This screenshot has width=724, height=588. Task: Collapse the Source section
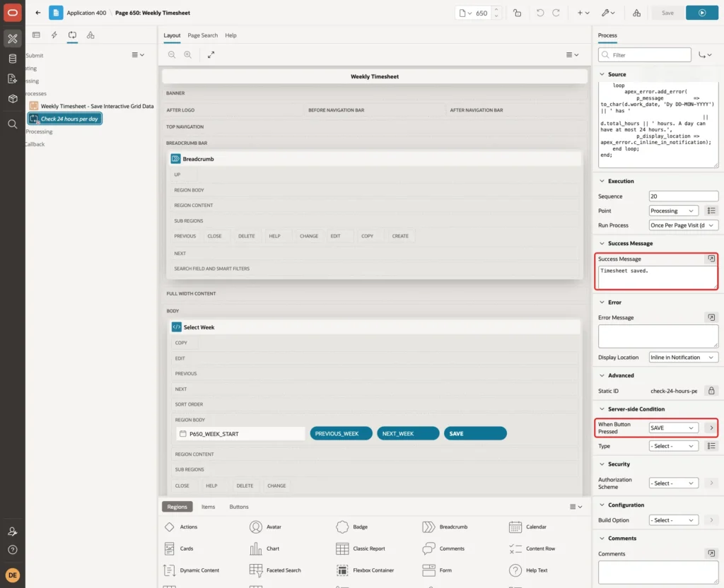[x=602, y=73]
